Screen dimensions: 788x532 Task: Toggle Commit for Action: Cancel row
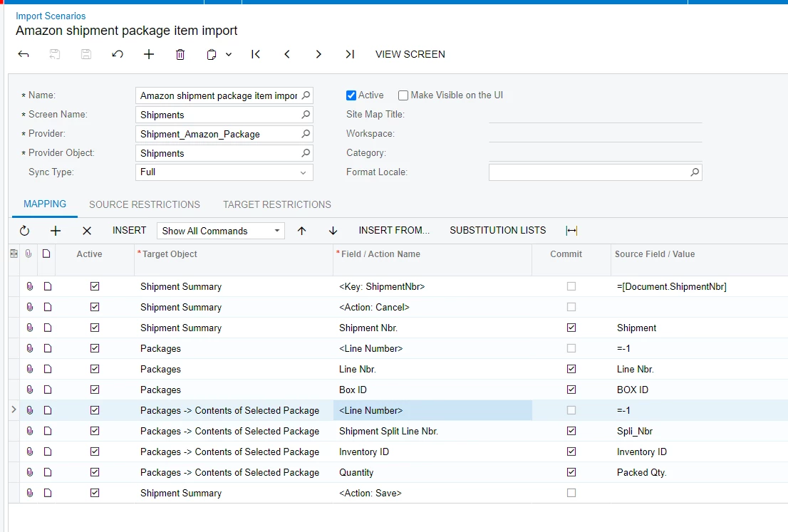(x=571, y=307)
